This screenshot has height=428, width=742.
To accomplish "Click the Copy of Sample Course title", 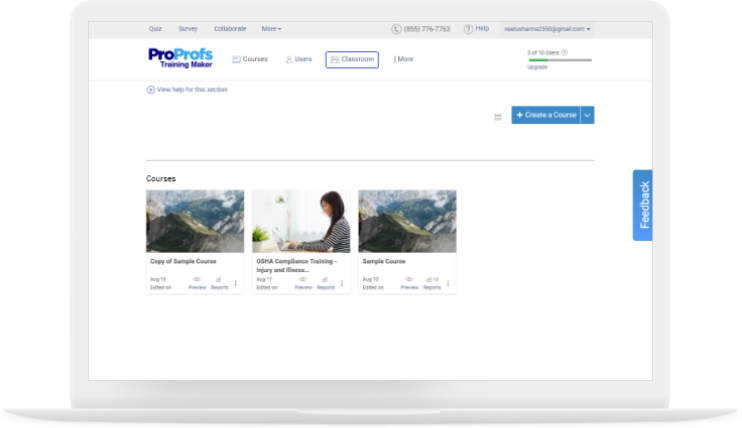I will coord(183,261).
